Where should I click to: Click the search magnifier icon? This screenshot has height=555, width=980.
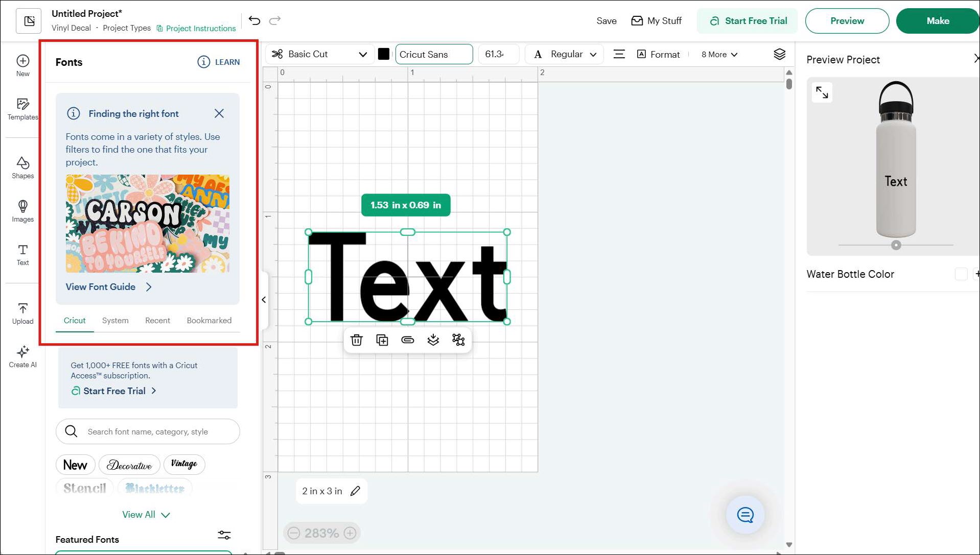tap(72, 431)
